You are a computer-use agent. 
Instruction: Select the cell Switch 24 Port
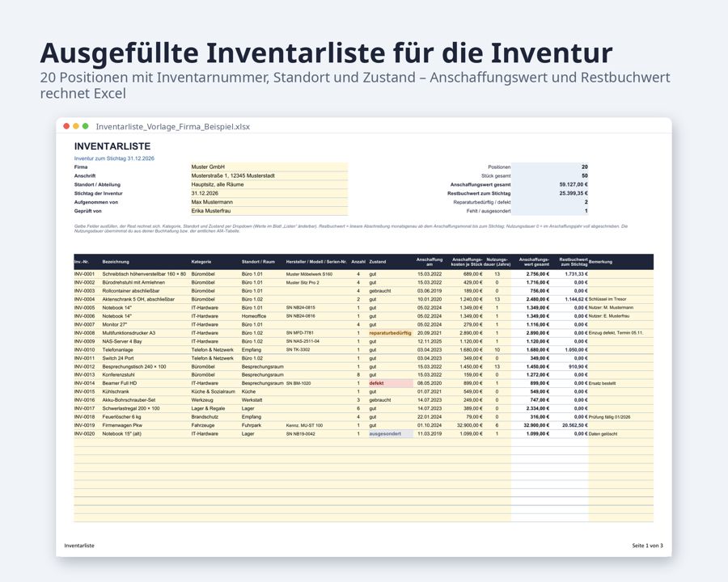point(118,358)
